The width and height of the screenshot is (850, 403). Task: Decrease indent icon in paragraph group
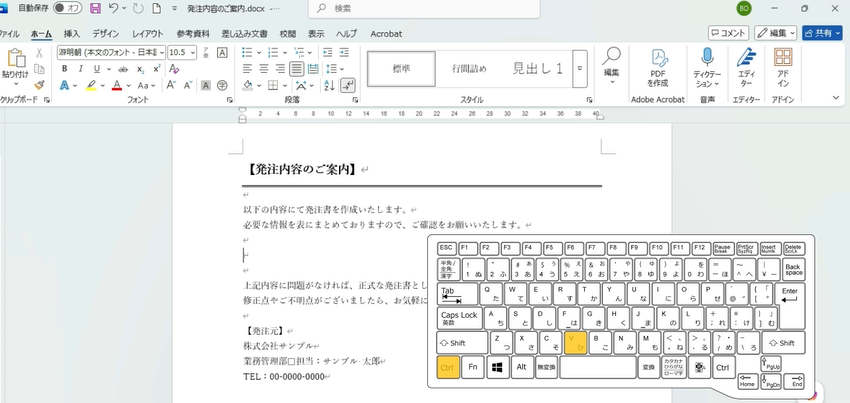[327, 53]
